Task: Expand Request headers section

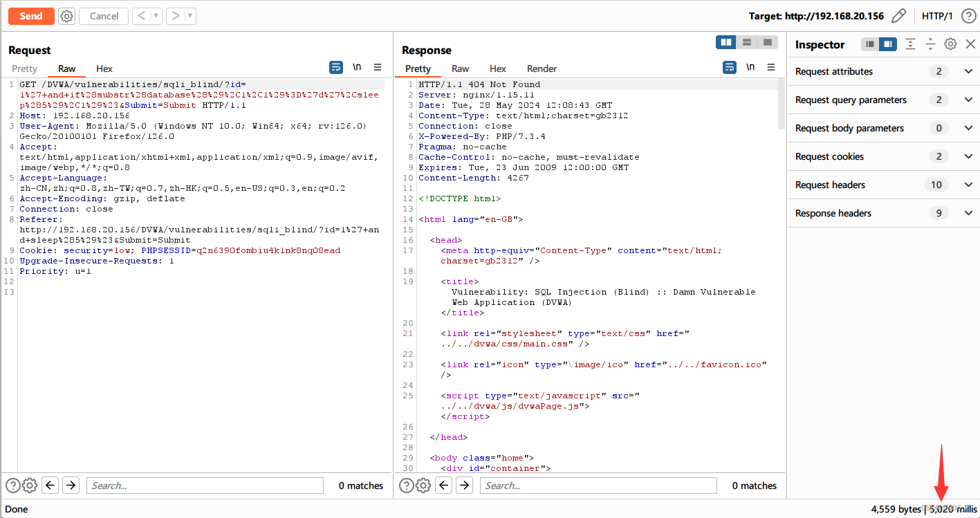Action: coord(884,185)
